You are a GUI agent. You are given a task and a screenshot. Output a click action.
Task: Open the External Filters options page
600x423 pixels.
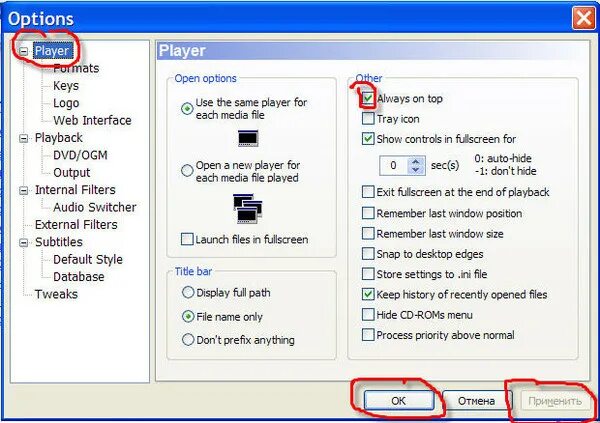click(76, 225)
